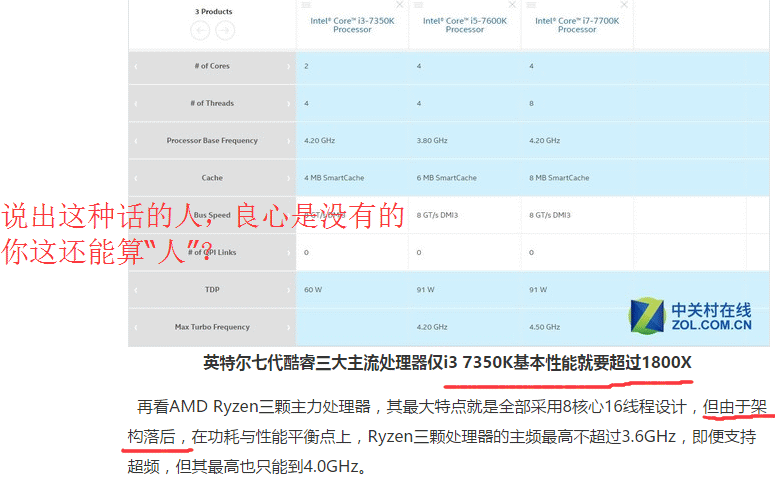The image size is (775, 485).
Task: Click the 'TDP' row label
Action: [x=212, y=289]
